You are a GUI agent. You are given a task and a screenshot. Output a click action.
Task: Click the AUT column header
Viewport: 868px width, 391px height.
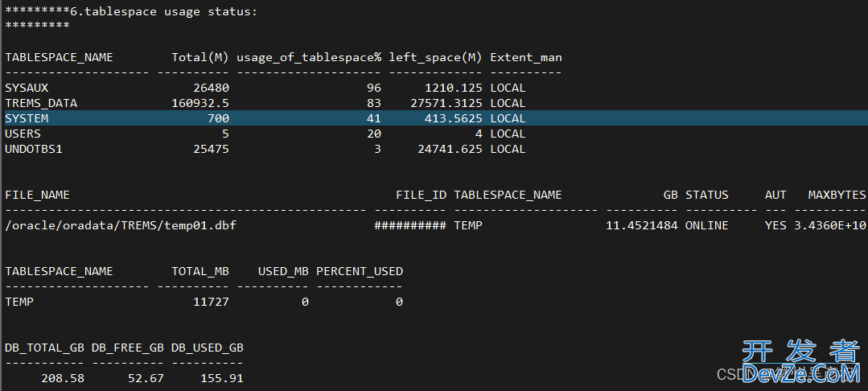pyautogui.click(x=775, y=195)
